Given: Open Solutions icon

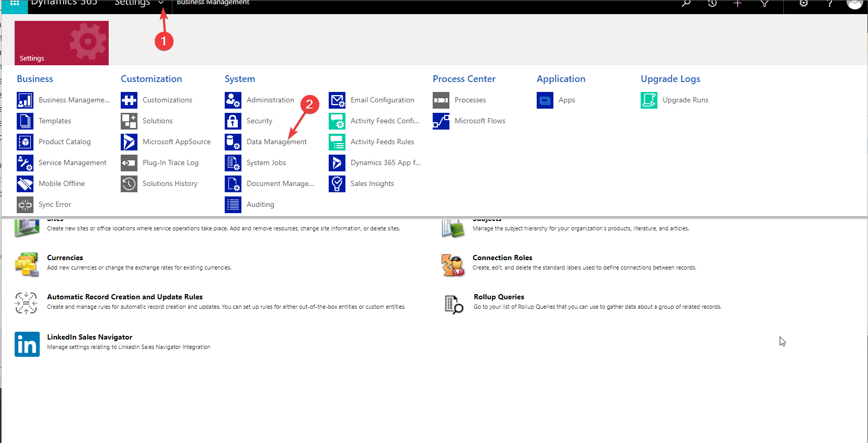Looking at the screenshot, I should 129,121.
